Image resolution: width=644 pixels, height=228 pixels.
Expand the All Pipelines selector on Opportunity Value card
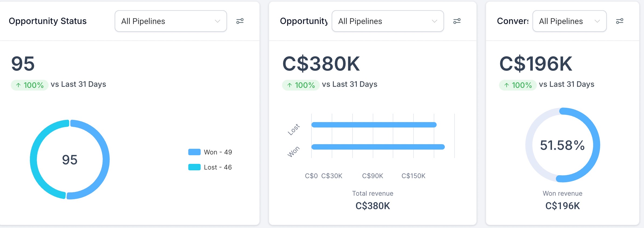click(388, 21)
